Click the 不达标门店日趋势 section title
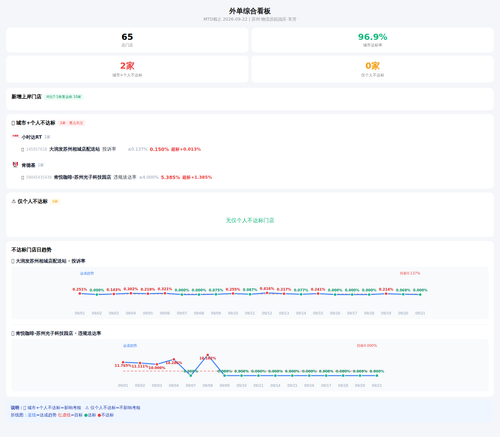This screenshot has height=437, width=500. point(31,250)
